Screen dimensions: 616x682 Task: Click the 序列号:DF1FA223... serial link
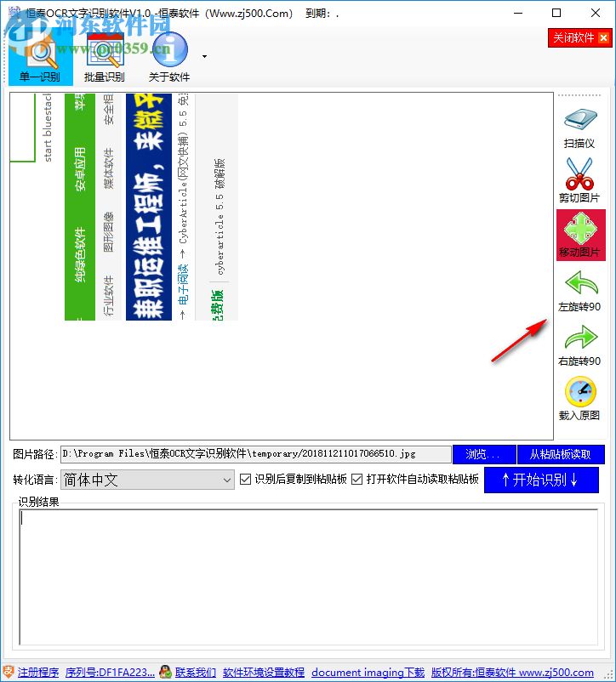[x=110, y=673]
